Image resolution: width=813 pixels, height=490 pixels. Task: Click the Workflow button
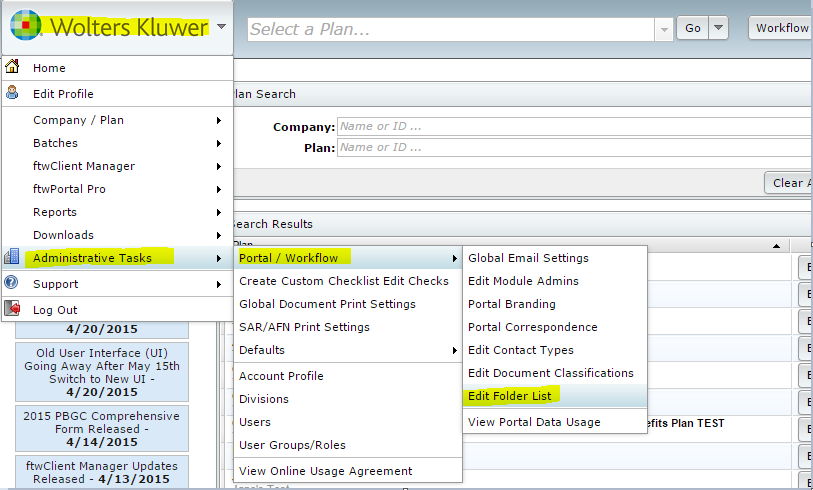780,28
